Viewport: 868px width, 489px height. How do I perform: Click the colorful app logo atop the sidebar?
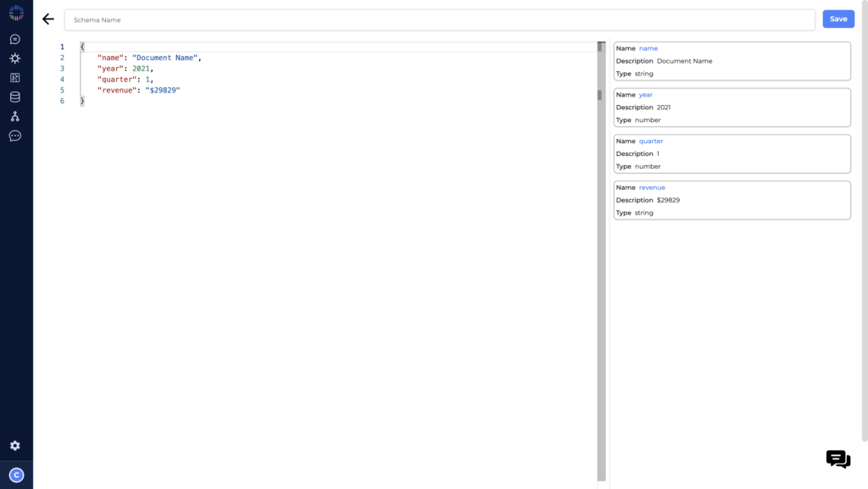point(16,14)
